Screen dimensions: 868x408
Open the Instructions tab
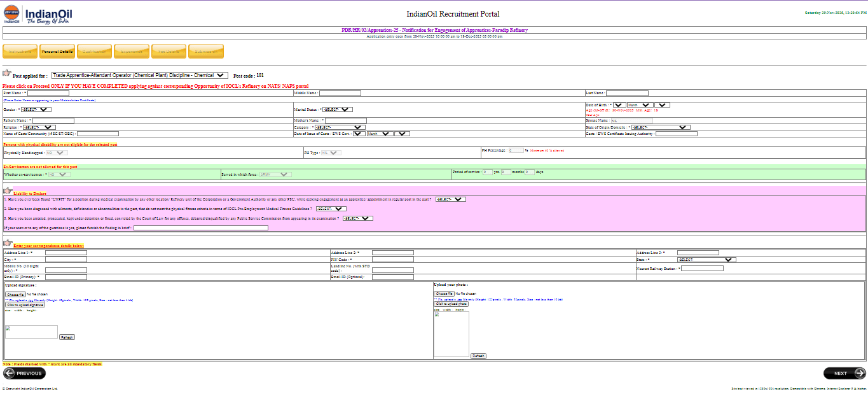pyautogui.click(x=20, y=52)
